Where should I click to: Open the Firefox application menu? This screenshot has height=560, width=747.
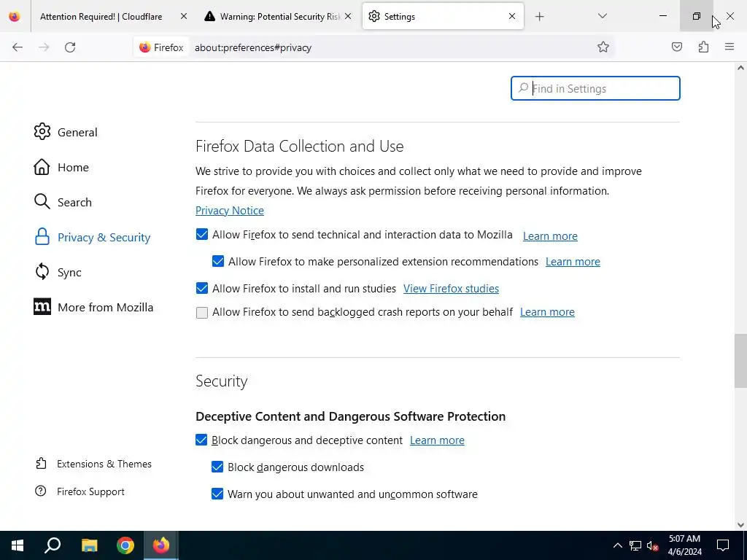729,47
